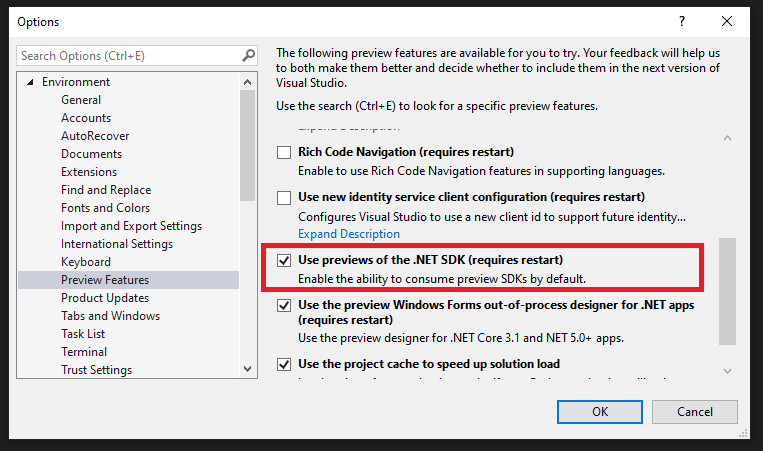Toggle new identity service client configuration
This screenshot has height=451, width=764.
click(284, 198)
